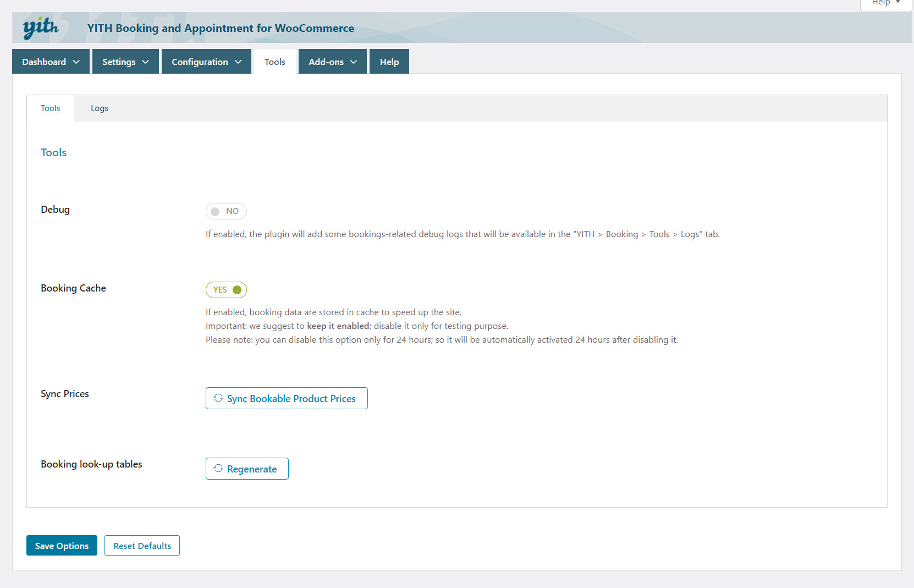The image size is (914, 588).
Task: Open the Add-ons tab
Action: [333, 62]
